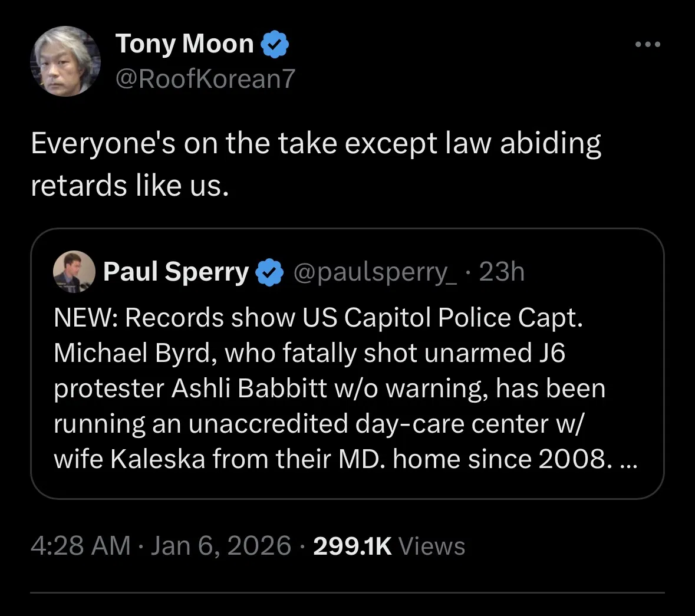Open the @RoofKorean7 handle link
This screenshot has width=695, height=616.
click(x=205, y=78)
